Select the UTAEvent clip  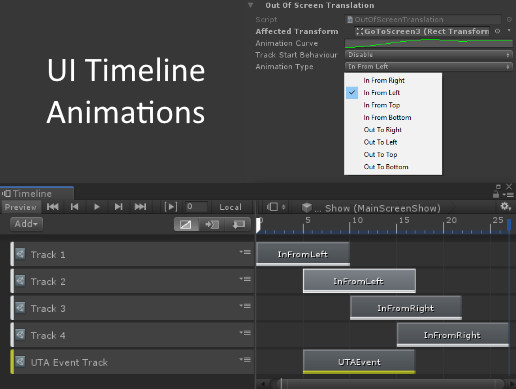tap(359, 362)
